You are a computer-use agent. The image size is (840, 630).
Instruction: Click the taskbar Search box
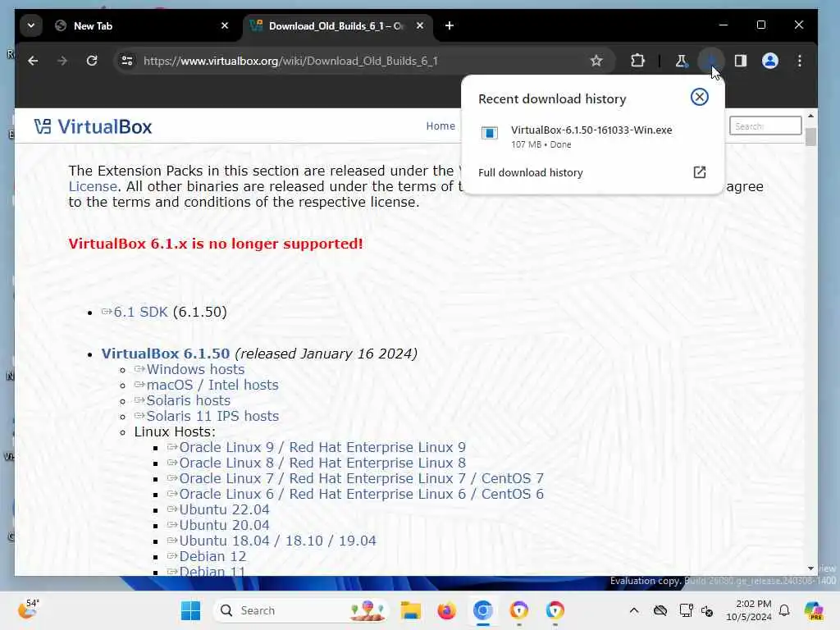coord(300,610)
